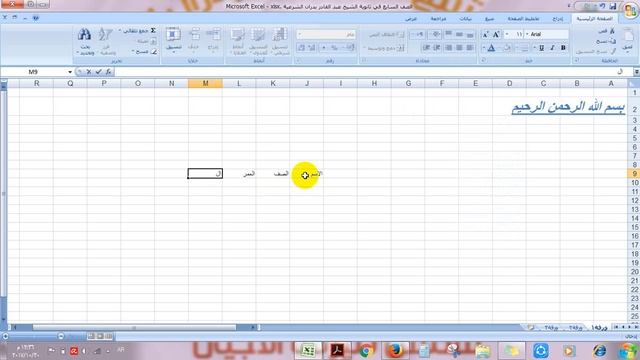The width and height of the screenshot is (640, 360).
Task: Click the Bismillah heading cell text
Action: [568, 107]
